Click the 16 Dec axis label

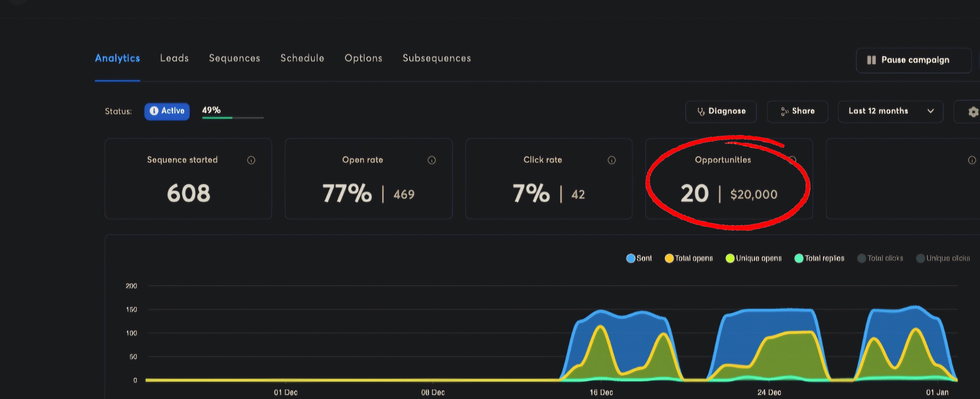pos(601,393)
